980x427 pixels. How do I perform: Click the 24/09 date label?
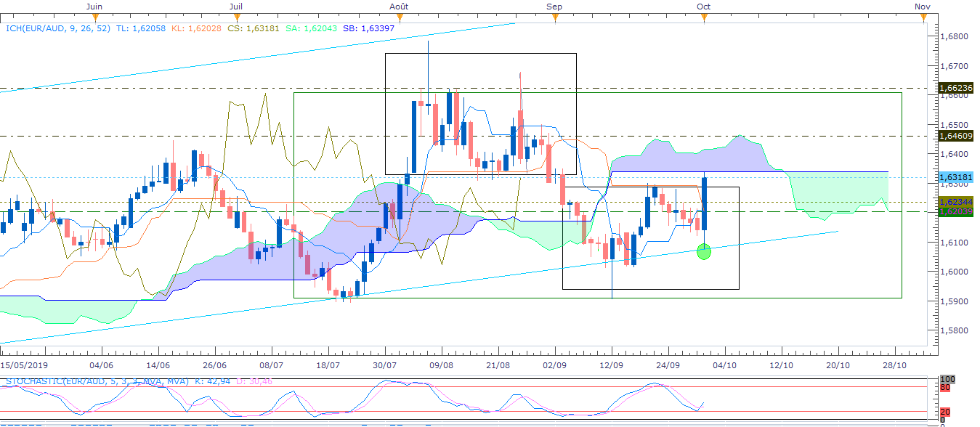pyautogui.click(x=668, y=365)
